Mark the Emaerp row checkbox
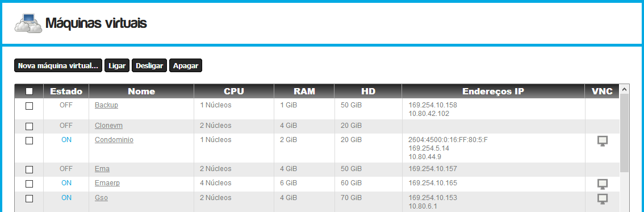This screenshot has width=644, height=212. pos(29,184)
